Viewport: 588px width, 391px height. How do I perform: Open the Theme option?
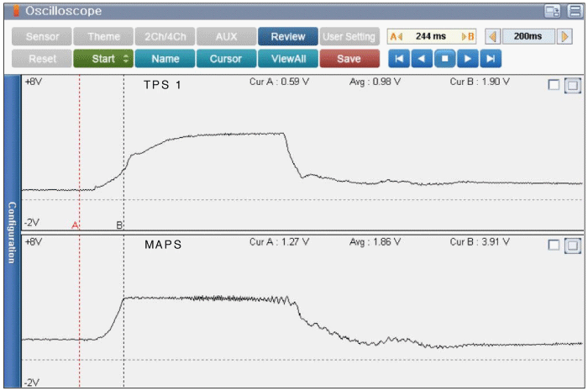[x=103, y=36]
